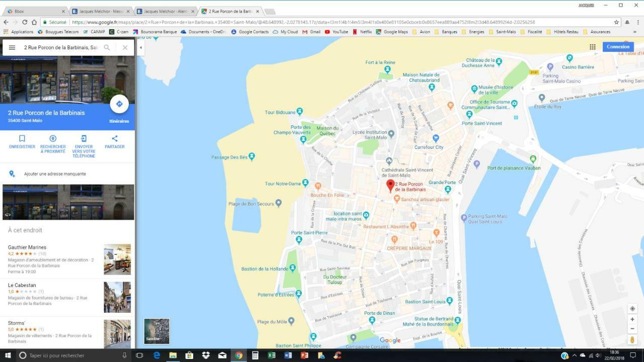Click the browser home button
This screenshot has height=362, width=644.
(x=34, y=22)
